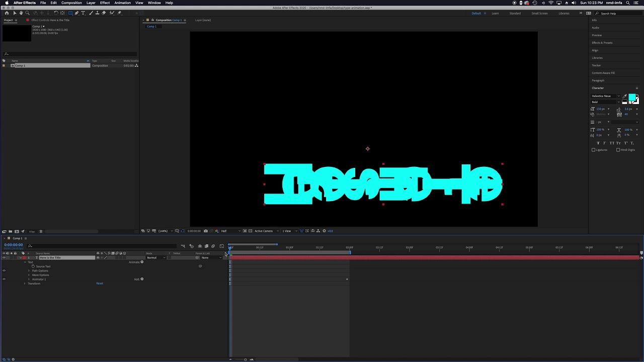Enable the Ligatures checkbox
Screen dimensions: 644x362
(x=594, y=150)
